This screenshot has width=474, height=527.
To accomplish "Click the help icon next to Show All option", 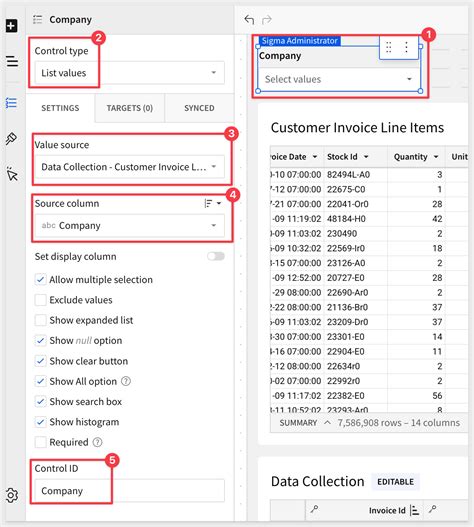I will click(126, 381).
